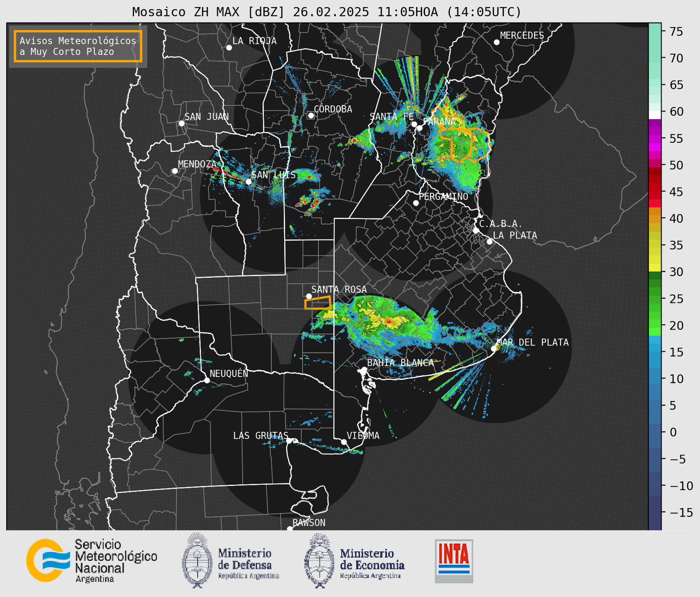The image size is (700, 597).
Task: Click the SANTA FE city marker dot
Action: point(414,124)
